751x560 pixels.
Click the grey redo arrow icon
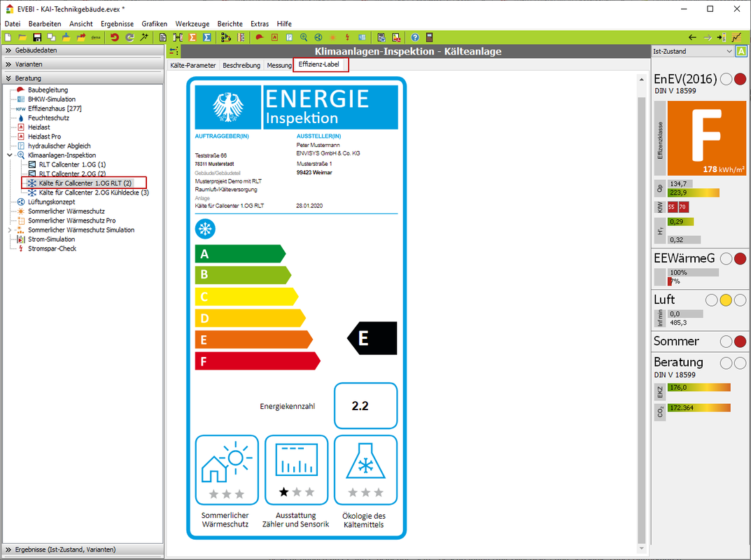click(129, 37)
